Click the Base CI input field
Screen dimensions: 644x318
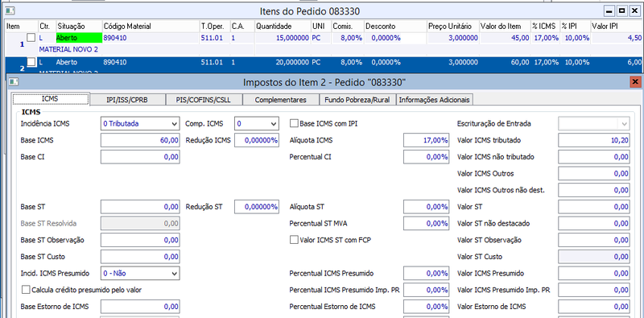[140, 157]
